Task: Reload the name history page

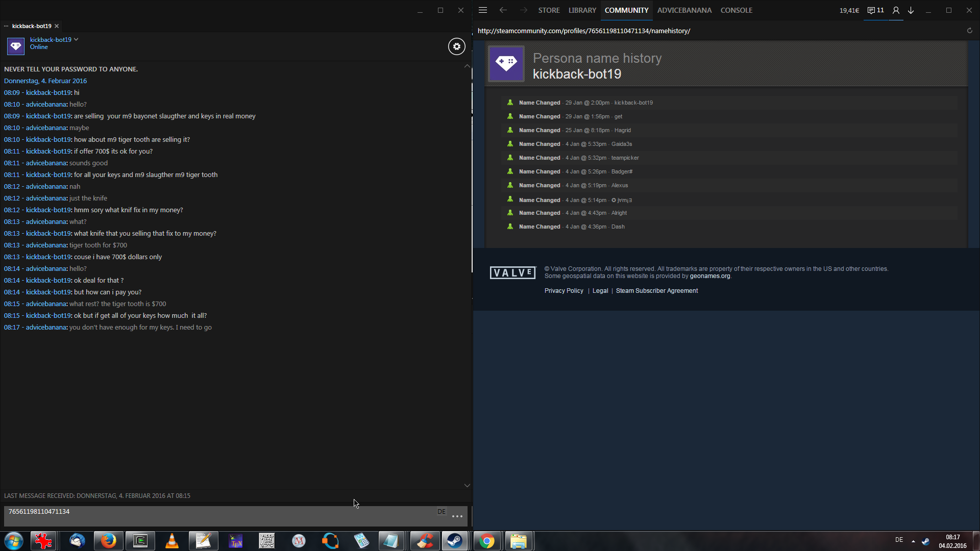Action: [969, 31]
